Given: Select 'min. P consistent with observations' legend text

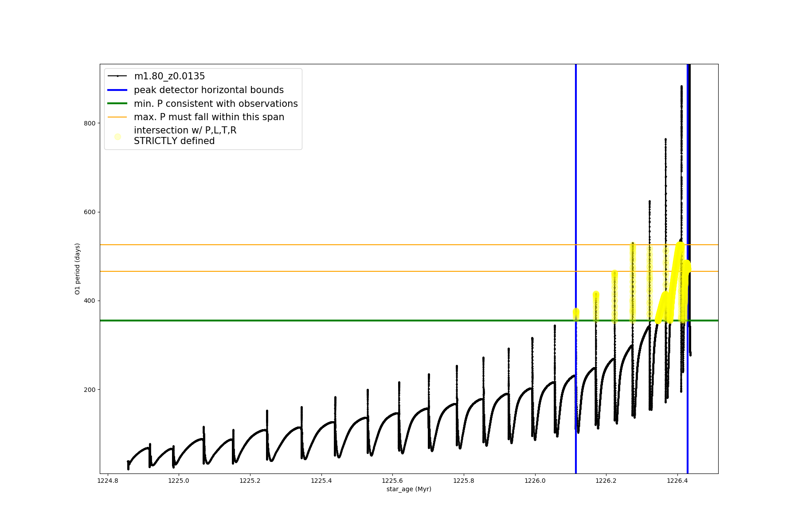Looking at the screenshot, I should point(215,104).
